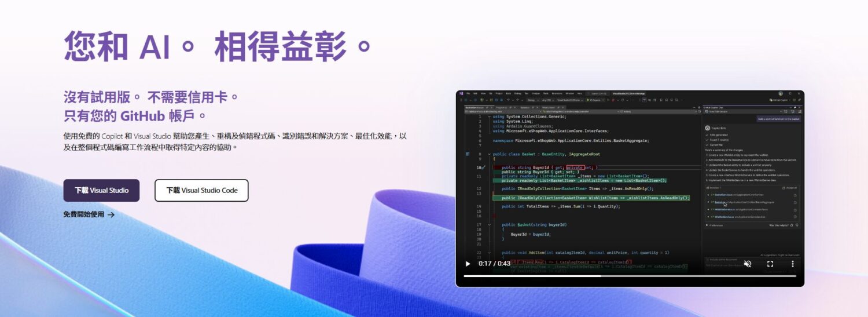
Task: Click the 只有您的 GitHub 帳戶。 text line
Action: tap(138, 115)
